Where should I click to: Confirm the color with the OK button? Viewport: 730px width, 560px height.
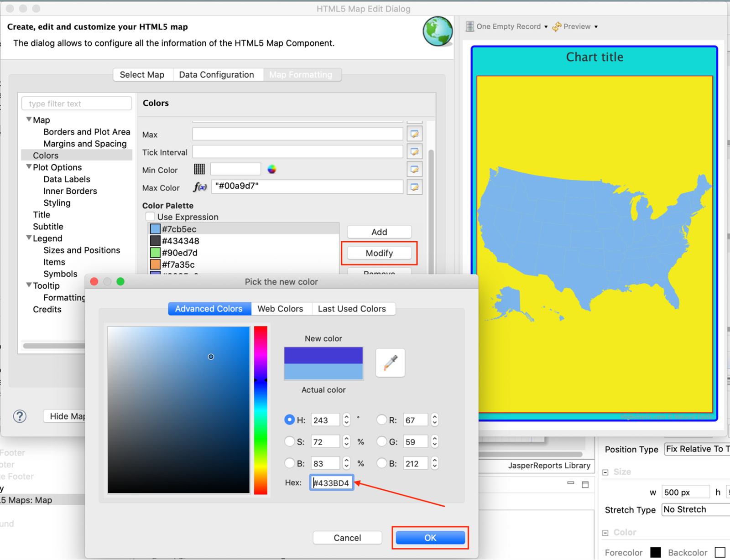(430, 538)
